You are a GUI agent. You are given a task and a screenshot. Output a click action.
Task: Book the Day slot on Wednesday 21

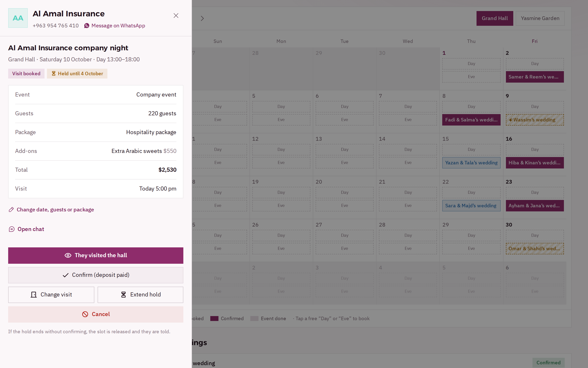[x=408, y=193]
